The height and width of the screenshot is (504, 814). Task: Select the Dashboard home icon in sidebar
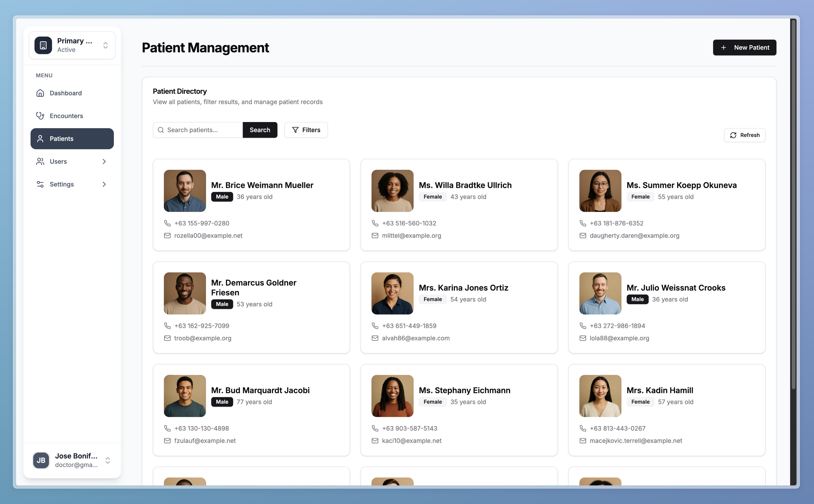(x=40, y=93)
